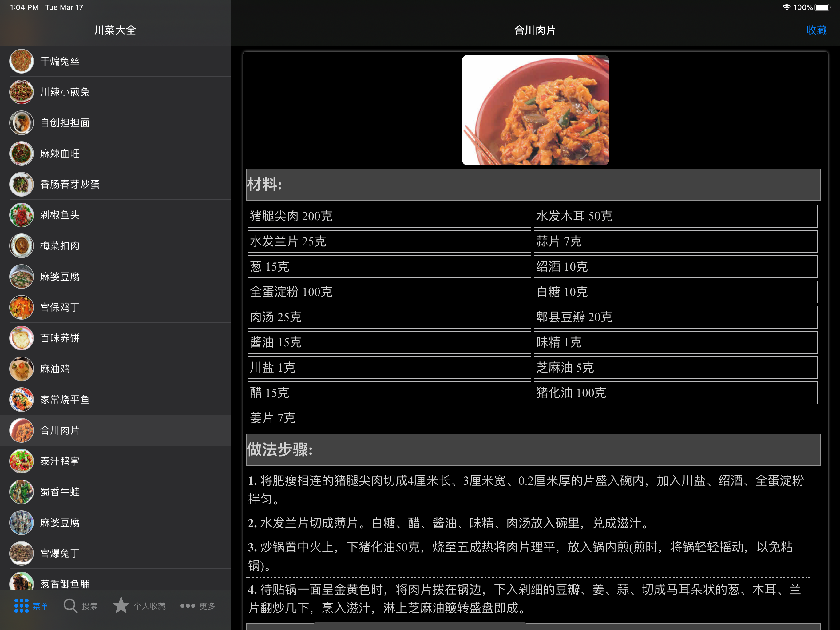Viewport: 840px width, 630px height.
Task: Open the 干煸兔丝 recipe row
Action: click(115, 61)
